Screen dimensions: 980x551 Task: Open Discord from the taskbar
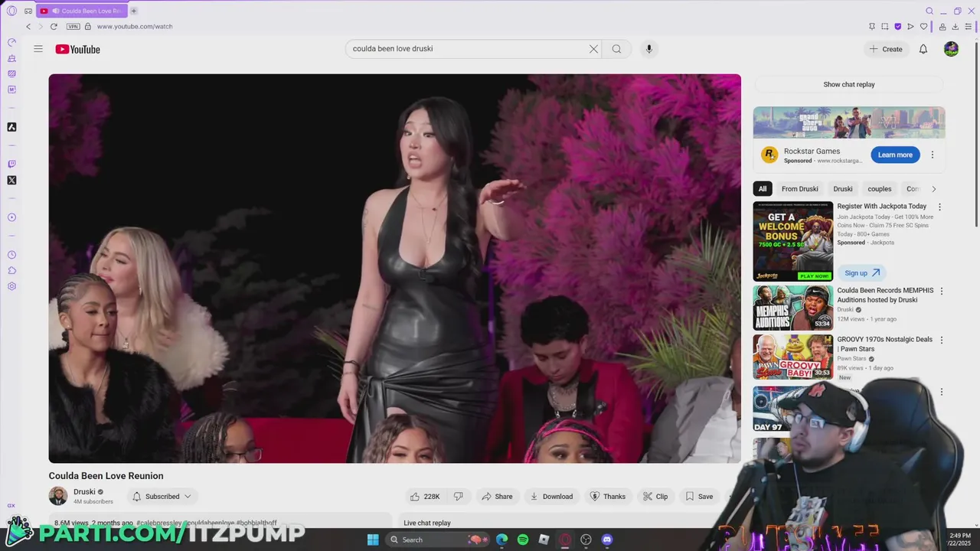pyautogui.click(x=607, y=540)
